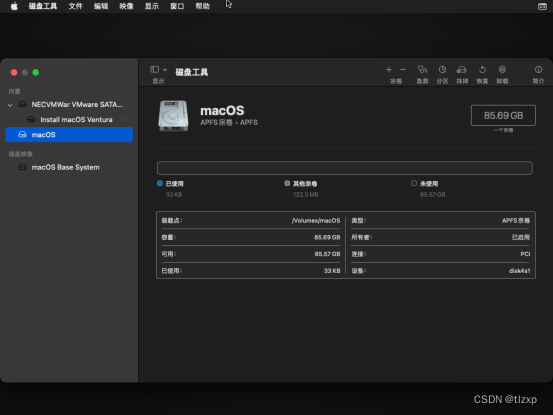This screenshot has width=553, height=415.
Task: Click the 85.69 GB capacity box
Action: click(503, 115)
